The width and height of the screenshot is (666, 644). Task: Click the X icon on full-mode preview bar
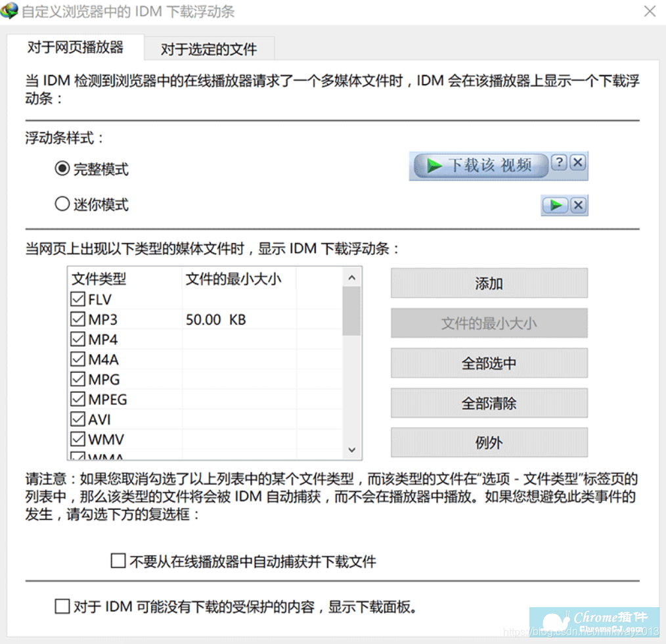577,162
